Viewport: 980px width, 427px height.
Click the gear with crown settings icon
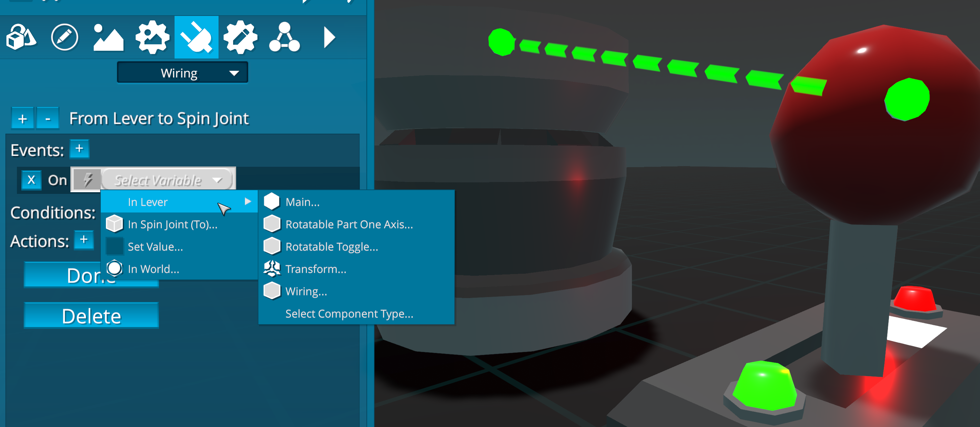coord(152,37)
